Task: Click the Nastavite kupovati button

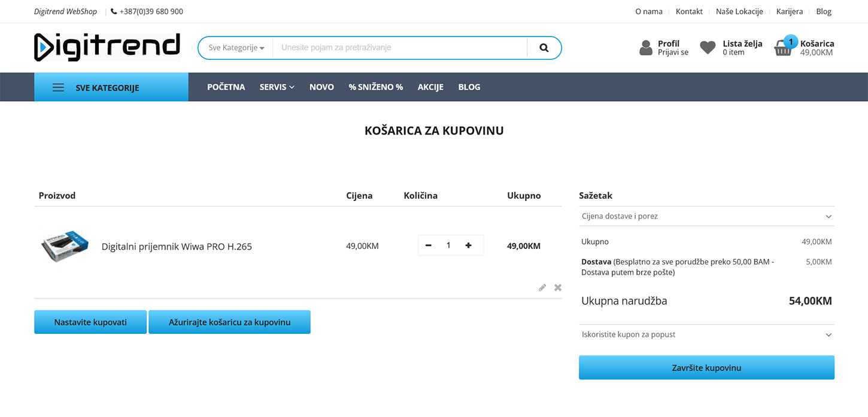Action: [x=90, y=322]
